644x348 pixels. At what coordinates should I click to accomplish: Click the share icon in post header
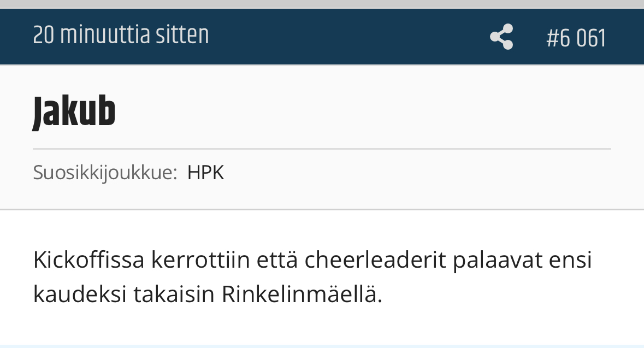pyautogui.click(x=501, y=37)
